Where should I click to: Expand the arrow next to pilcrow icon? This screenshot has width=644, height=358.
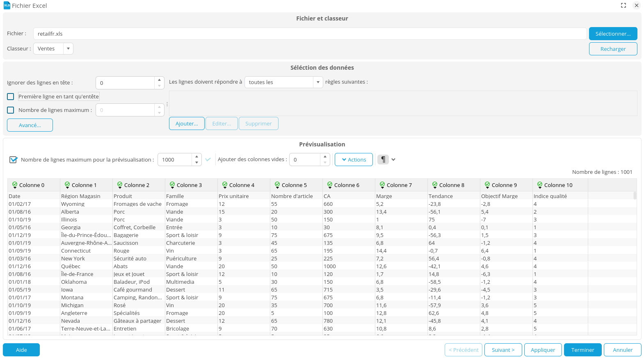click(x=393, y=160)
